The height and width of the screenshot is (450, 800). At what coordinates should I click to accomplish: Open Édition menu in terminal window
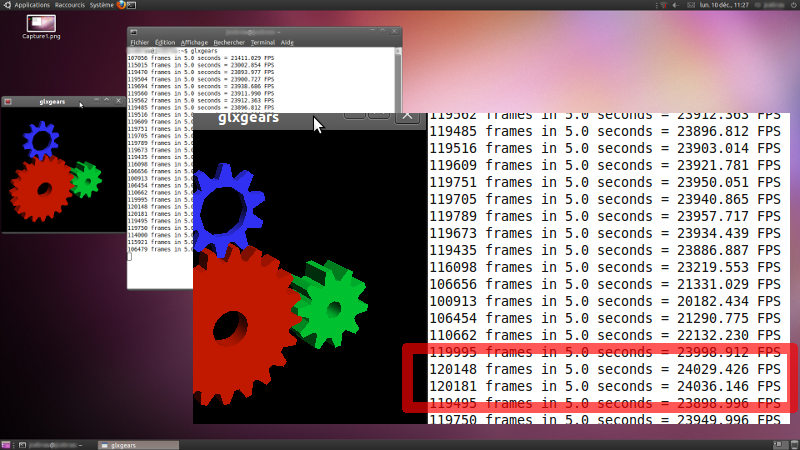click(x=165, y=42)
